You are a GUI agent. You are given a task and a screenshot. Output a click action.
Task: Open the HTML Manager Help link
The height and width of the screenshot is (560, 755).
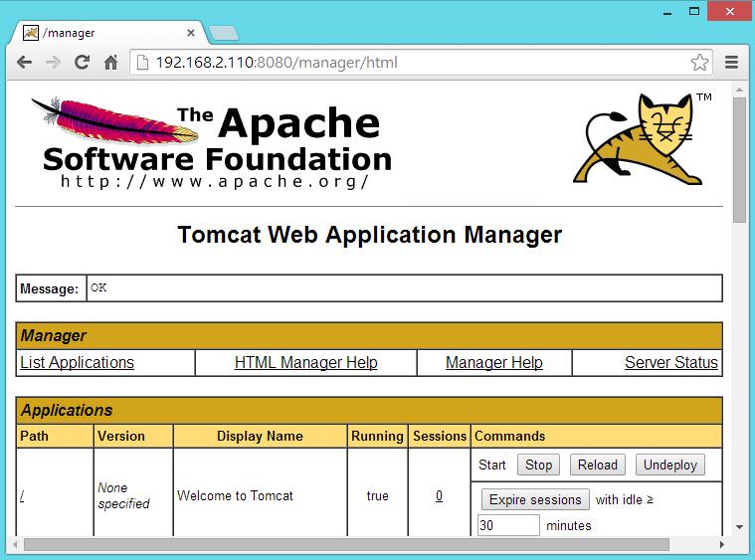305,362
